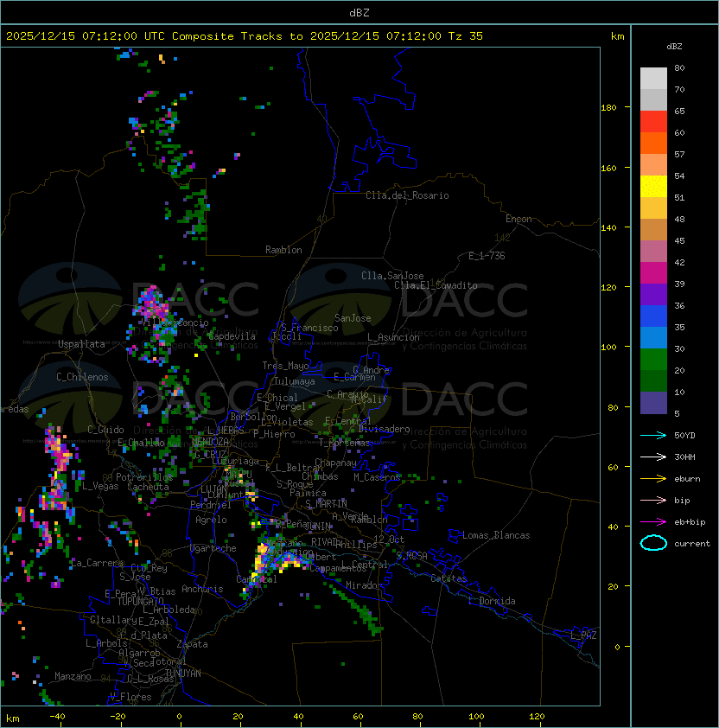
Task: Click the 'eb+bip' legend label
Action: tap(690, 522)
